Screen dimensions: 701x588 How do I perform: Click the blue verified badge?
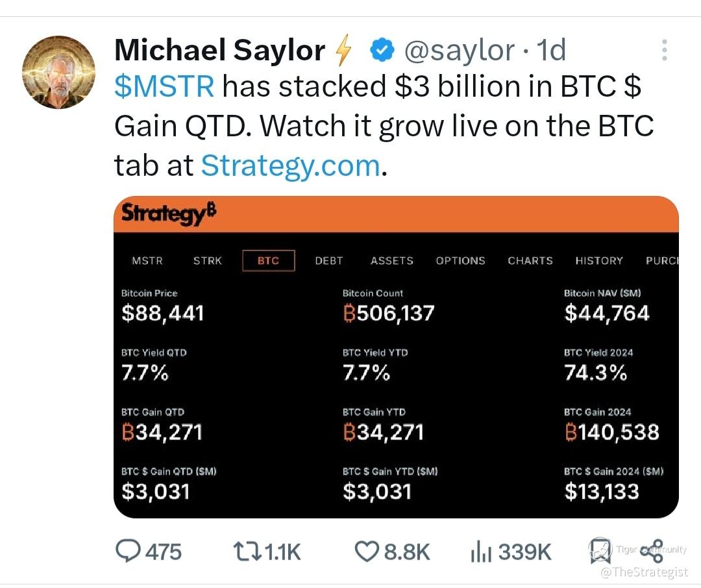coord(382,50)
